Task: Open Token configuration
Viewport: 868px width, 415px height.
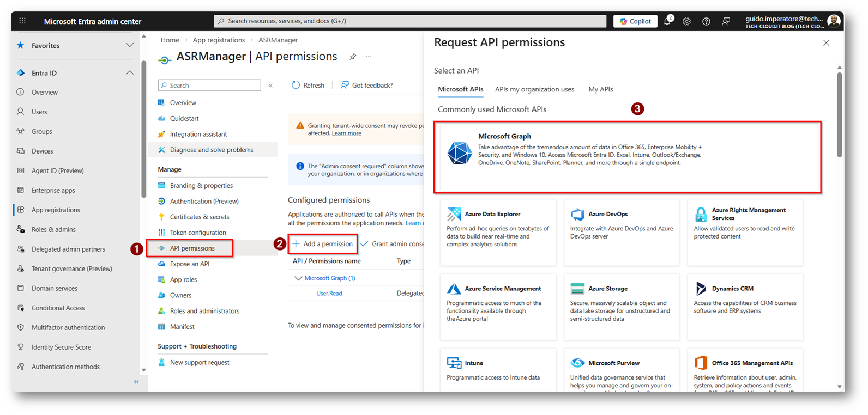Action: coord(198,233)
